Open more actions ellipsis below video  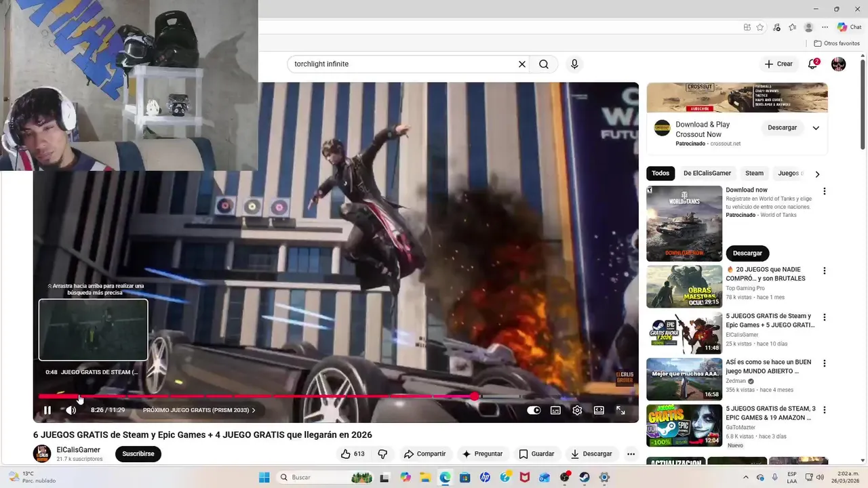coord(631,454)
